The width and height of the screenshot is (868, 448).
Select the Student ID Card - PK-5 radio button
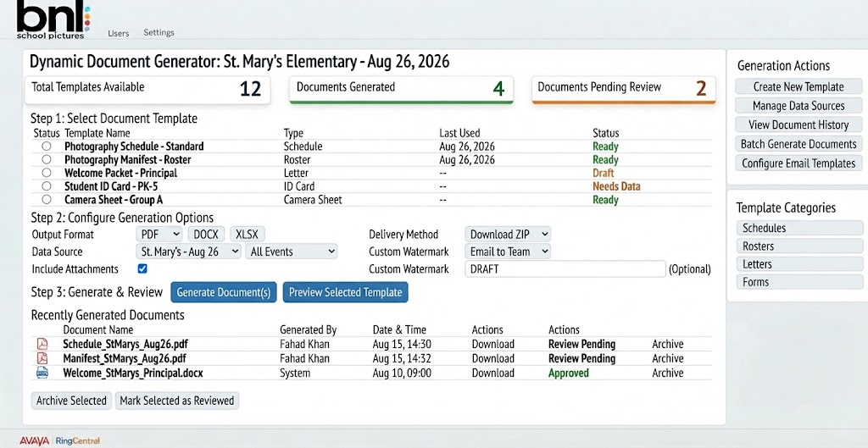[x=47, y=185]
